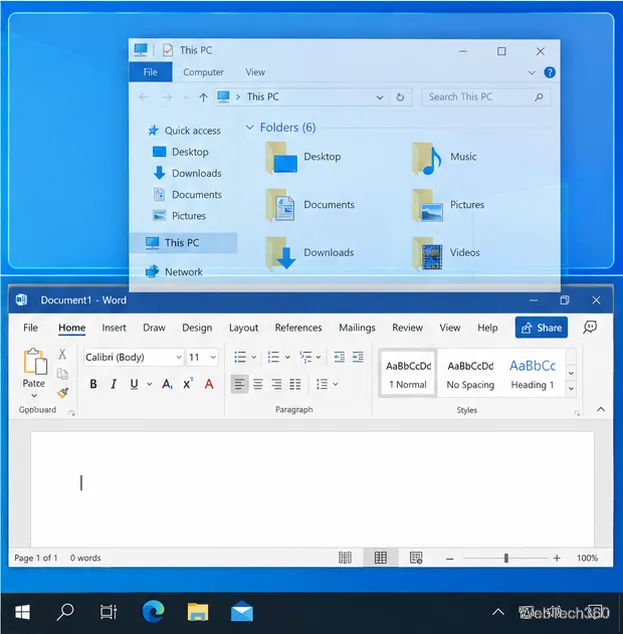Click the Superscript icon

click(188, 384)
